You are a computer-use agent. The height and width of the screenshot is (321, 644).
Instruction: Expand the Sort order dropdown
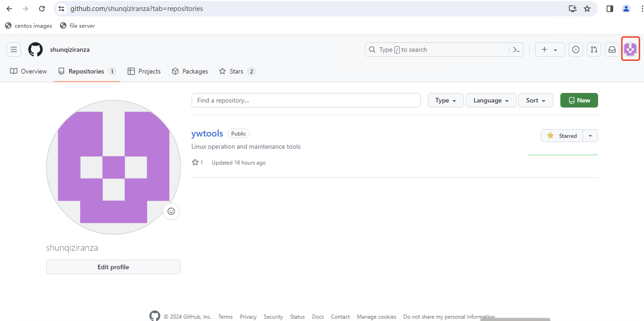(x=535, y=100)
